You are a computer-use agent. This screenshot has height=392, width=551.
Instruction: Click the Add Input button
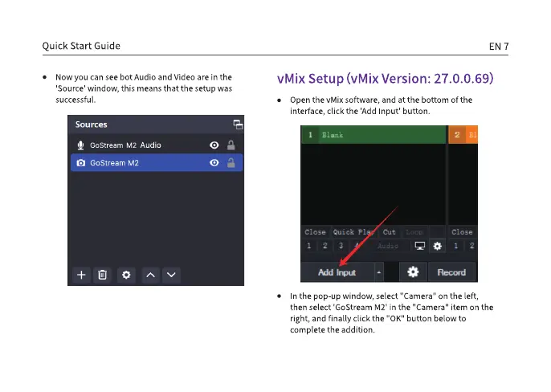(x=337, y=272)
